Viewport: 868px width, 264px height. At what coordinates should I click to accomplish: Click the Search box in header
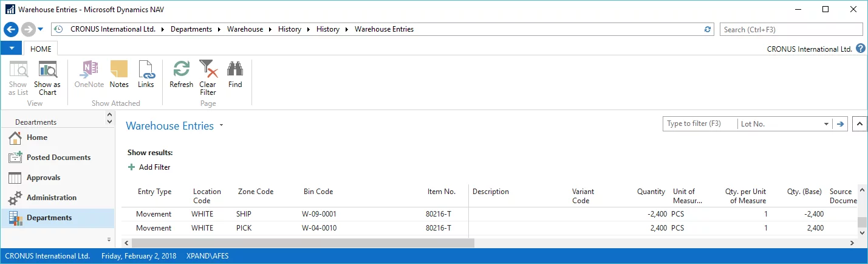[791, 29]
